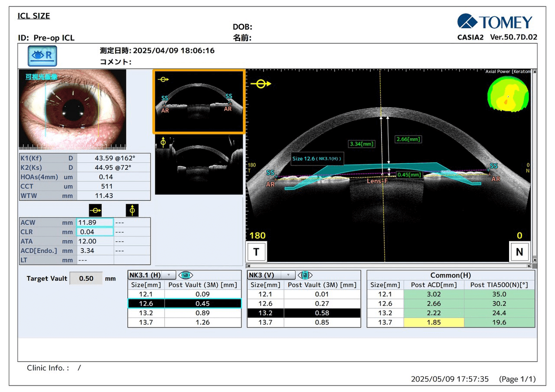Open the NK3.1 (H) lens model dropdown
The height and width of the screenshot is (392, 555).
[x=169, y=275]
